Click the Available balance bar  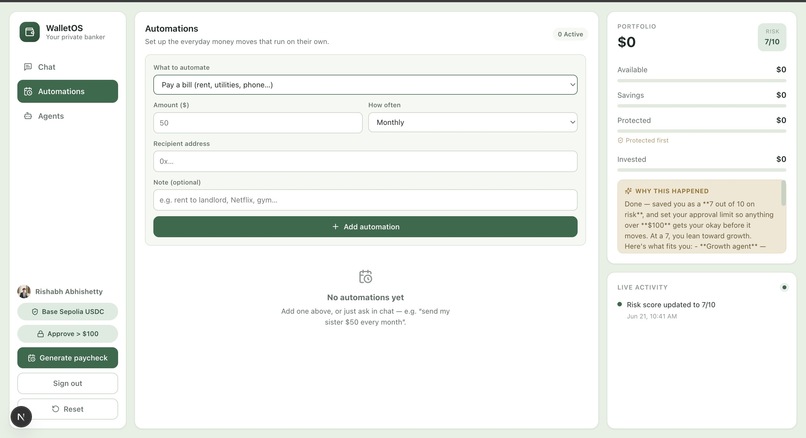tap(702, 81)
